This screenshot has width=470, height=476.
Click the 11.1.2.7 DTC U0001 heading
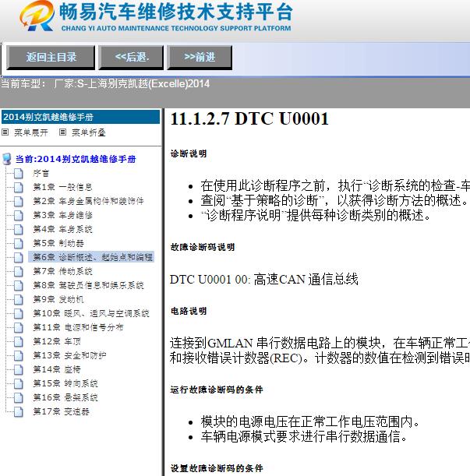[249, 118]
